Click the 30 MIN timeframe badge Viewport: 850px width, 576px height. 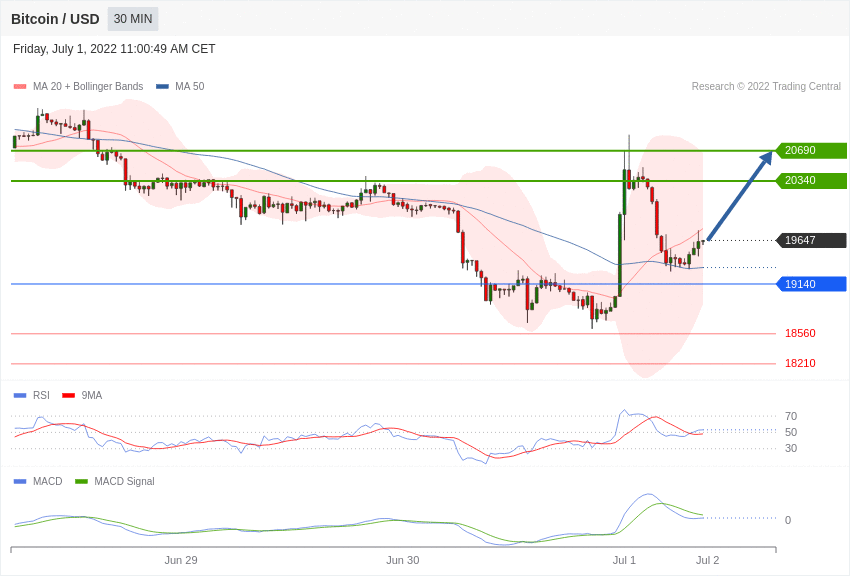133,19
